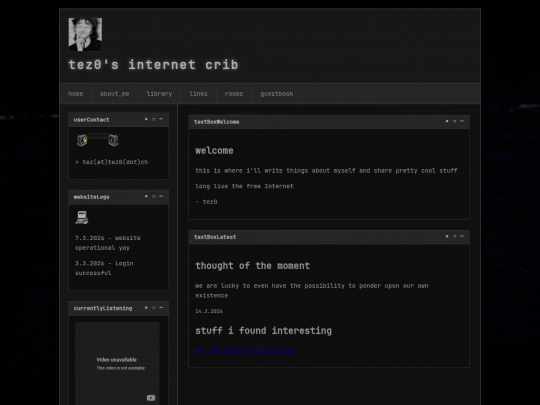The height and width of the screenshot is (405, 540).
Task: Click the textBoxLatest close dot icon
Action: (447, 236)
